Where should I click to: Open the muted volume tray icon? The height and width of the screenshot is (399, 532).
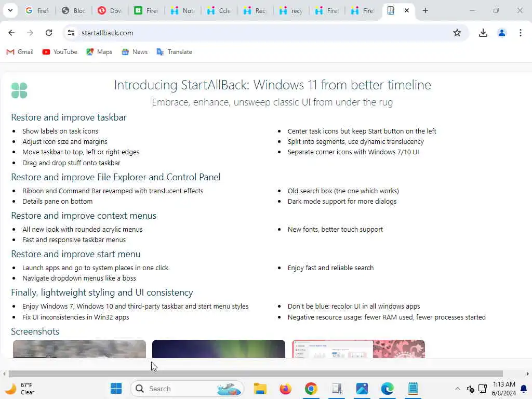pyautogui.click(x=470, y=389)
